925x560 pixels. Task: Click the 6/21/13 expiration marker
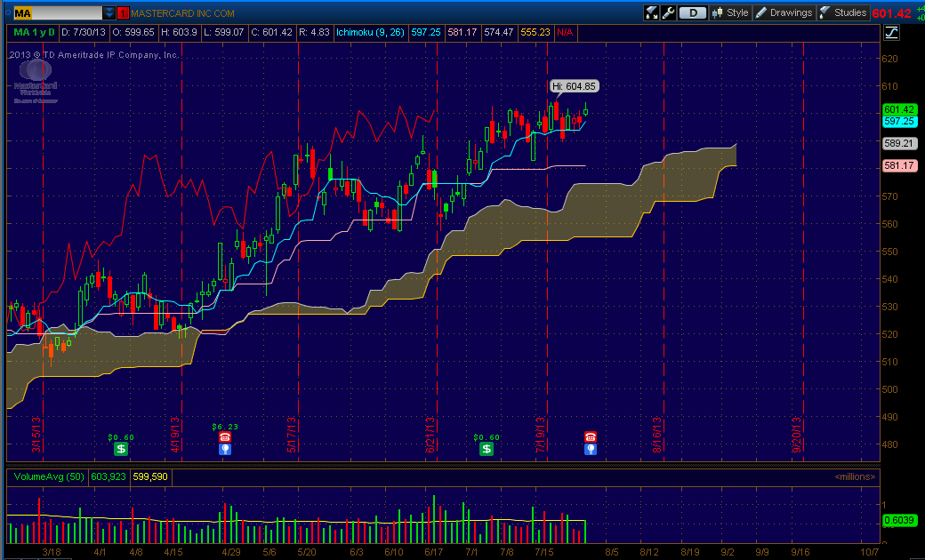point(430,435)
